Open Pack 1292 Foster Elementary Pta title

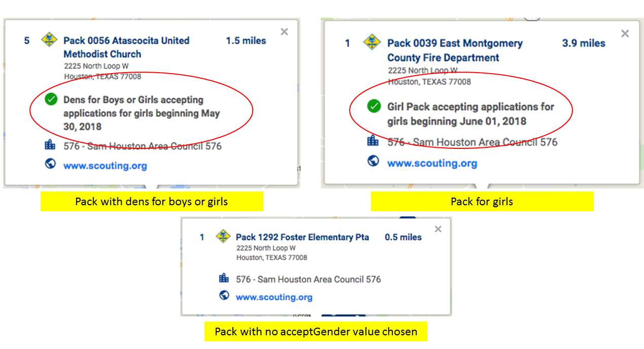(x=302, y=237)
